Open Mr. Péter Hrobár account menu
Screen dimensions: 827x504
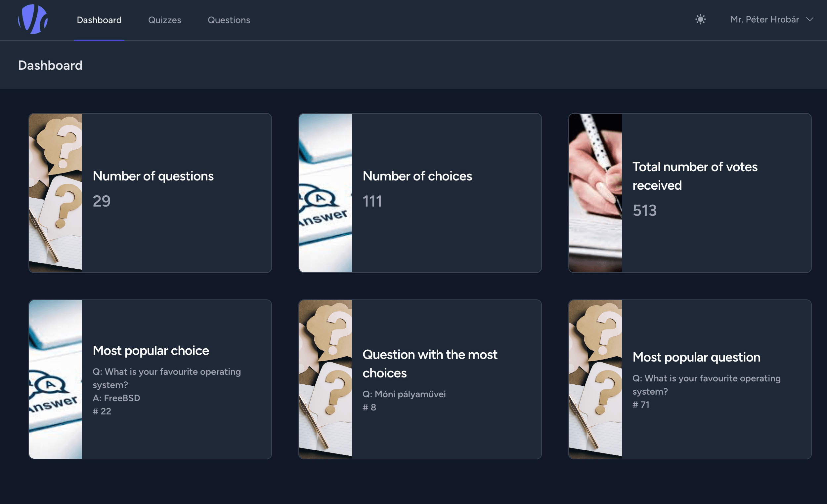pyautogui.click(x=764, y=19)
